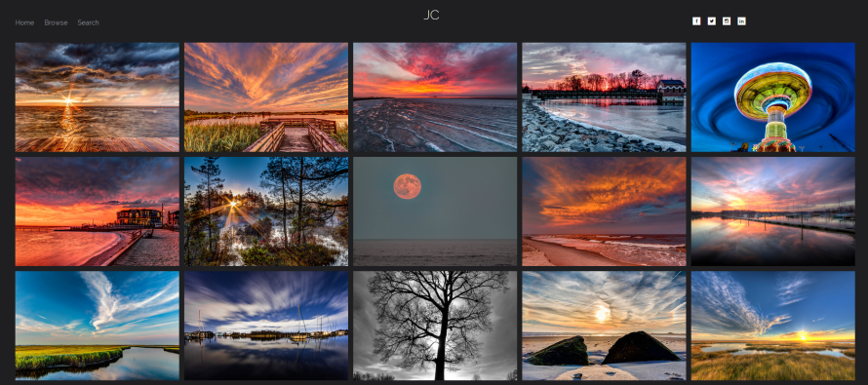Open the rocky shoreline with red trees photo

tap(604, 97)
